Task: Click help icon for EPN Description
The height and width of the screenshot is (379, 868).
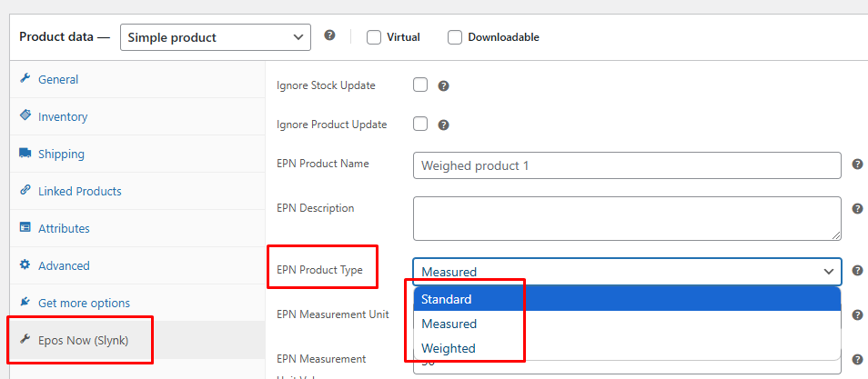Action: click(857, 209)
